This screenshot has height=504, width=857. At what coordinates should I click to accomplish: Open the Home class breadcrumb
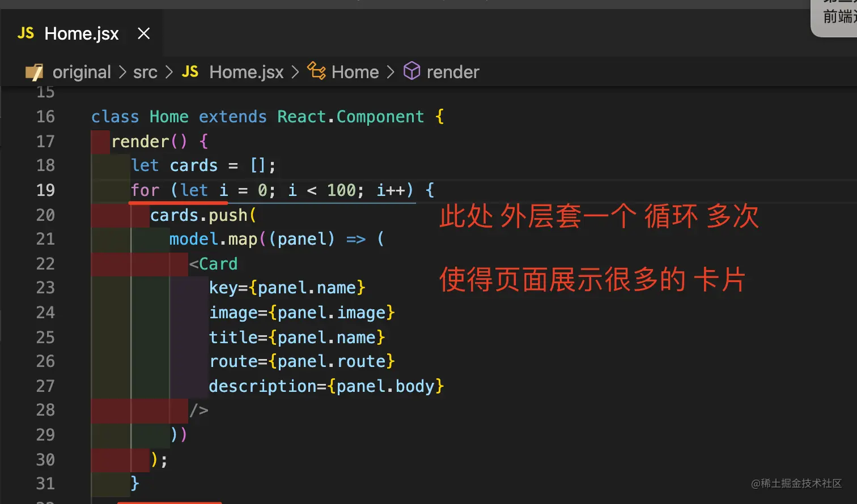[355, 72]
